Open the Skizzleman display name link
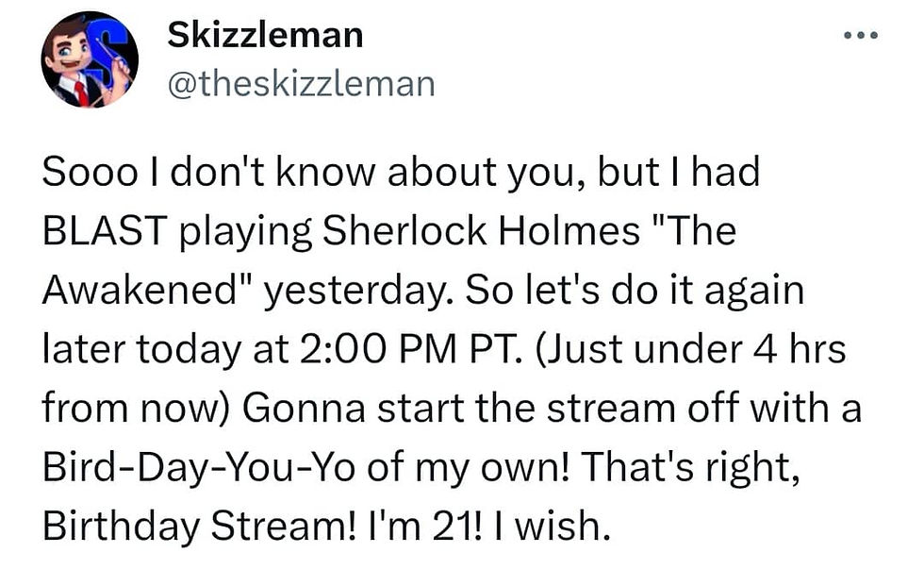This screenshot has height=569, width=924. coord(265,35)
